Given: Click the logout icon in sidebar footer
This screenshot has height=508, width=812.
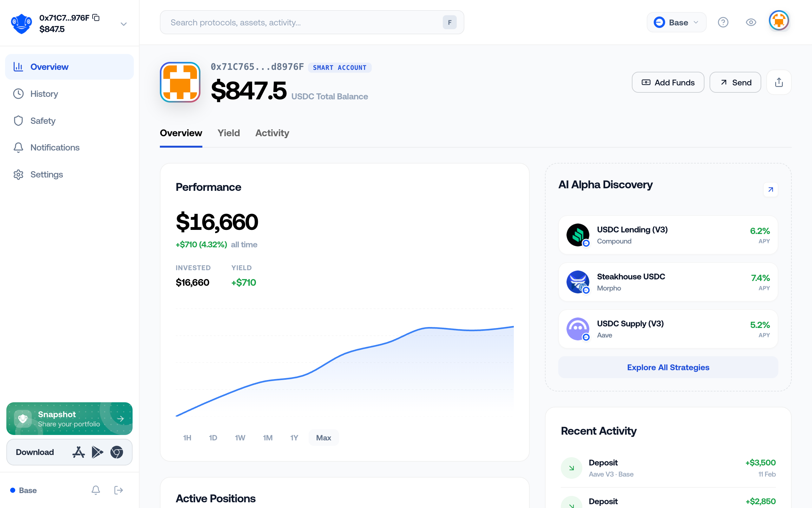Looking at the screenshot, I should pyautogui.click(x=118, y=490).
